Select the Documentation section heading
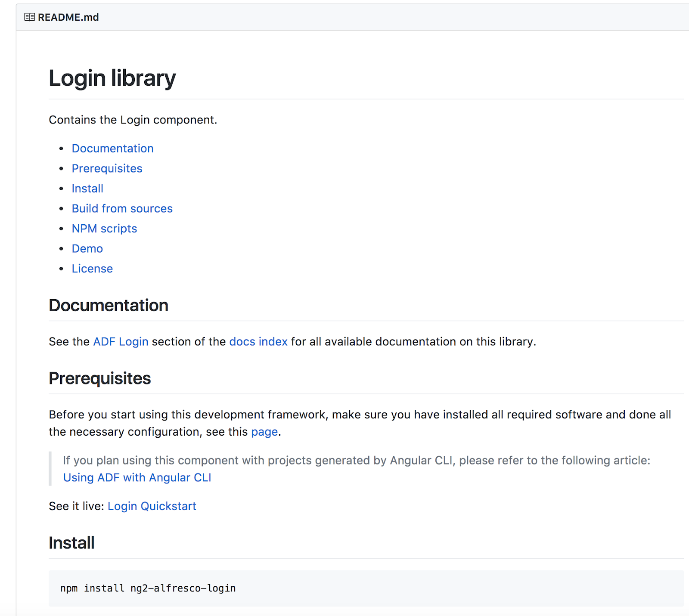 109,306
